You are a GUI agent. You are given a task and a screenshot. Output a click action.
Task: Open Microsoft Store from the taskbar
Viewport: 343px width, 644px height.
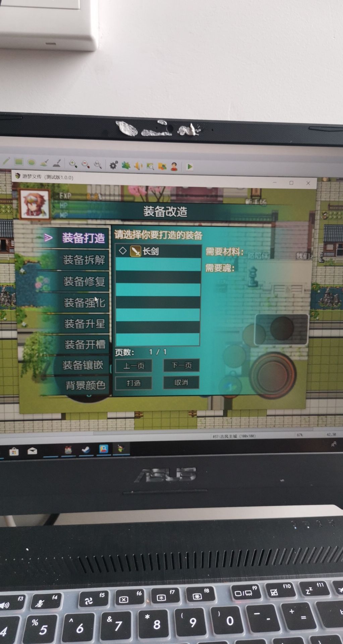click(13, 451)
